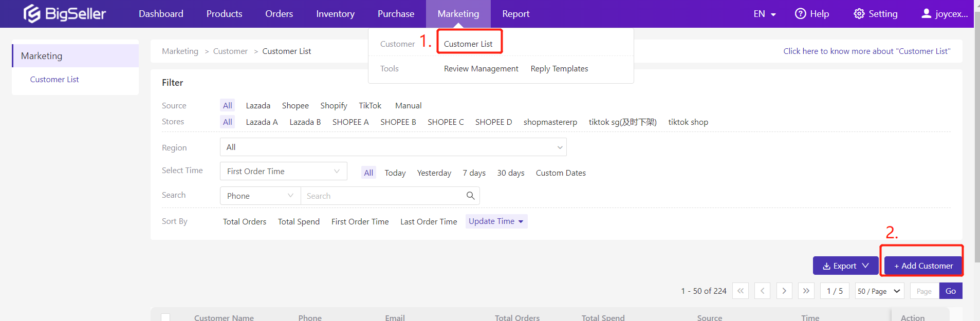Viewport: 980px width, 321px height.
Task: Click the user profile icon
Action: pos(926,14)
